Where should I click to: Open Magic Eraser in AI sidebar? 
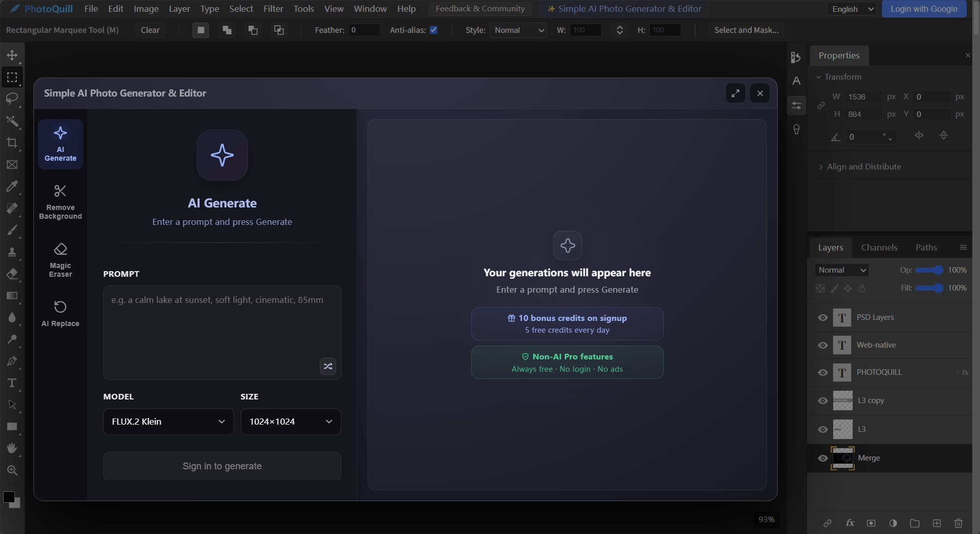(x=61, y=260)
